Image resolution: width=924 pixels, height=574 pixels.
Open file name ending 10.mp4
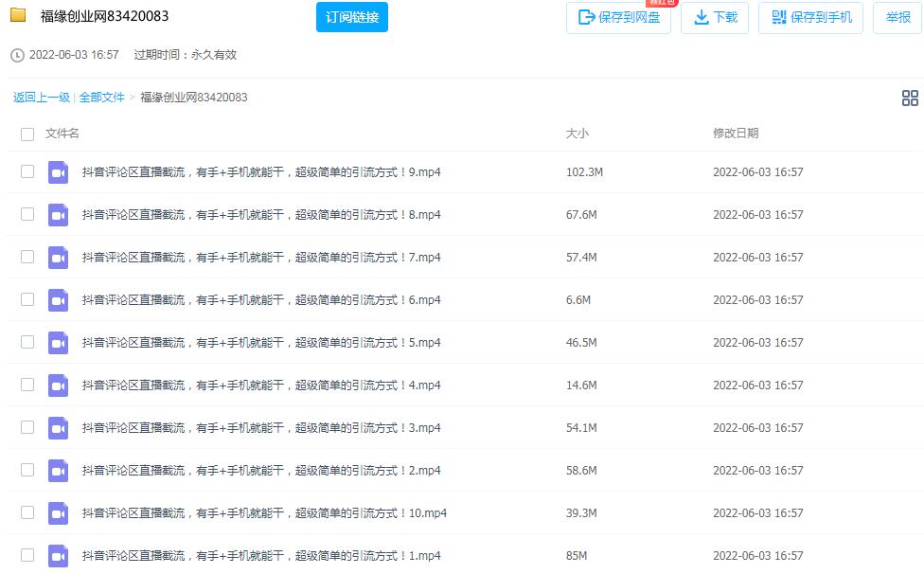pyautogui.click(x=264, y=513)
